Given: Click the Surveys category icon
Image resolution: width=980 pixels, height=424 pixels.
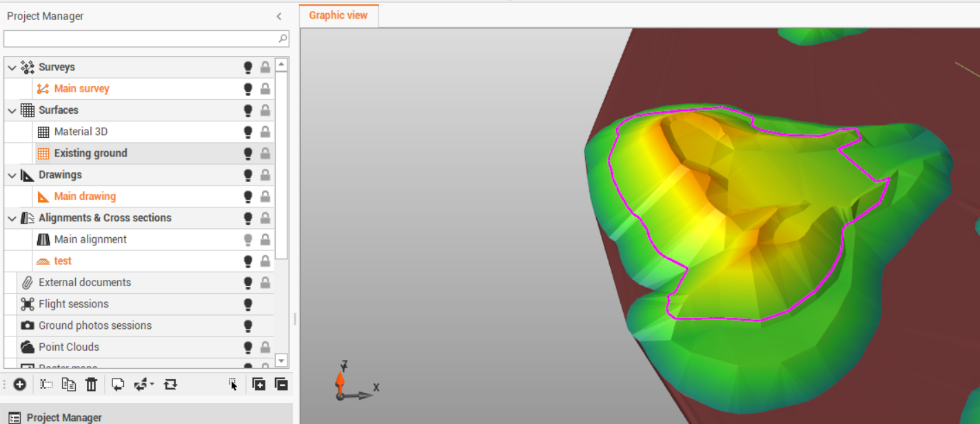Looking at the screenshot, I should [28, 67].
